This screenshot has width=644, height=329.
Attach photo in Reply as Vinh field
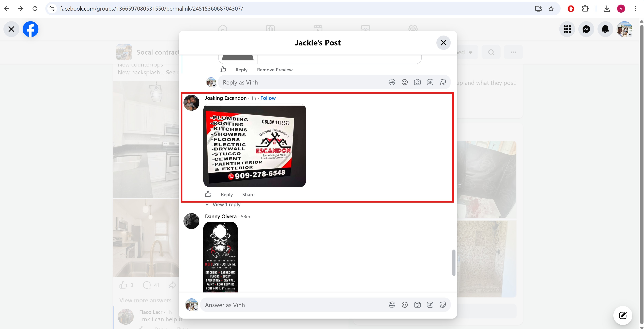pyautogui.click(x=417, y=82)
